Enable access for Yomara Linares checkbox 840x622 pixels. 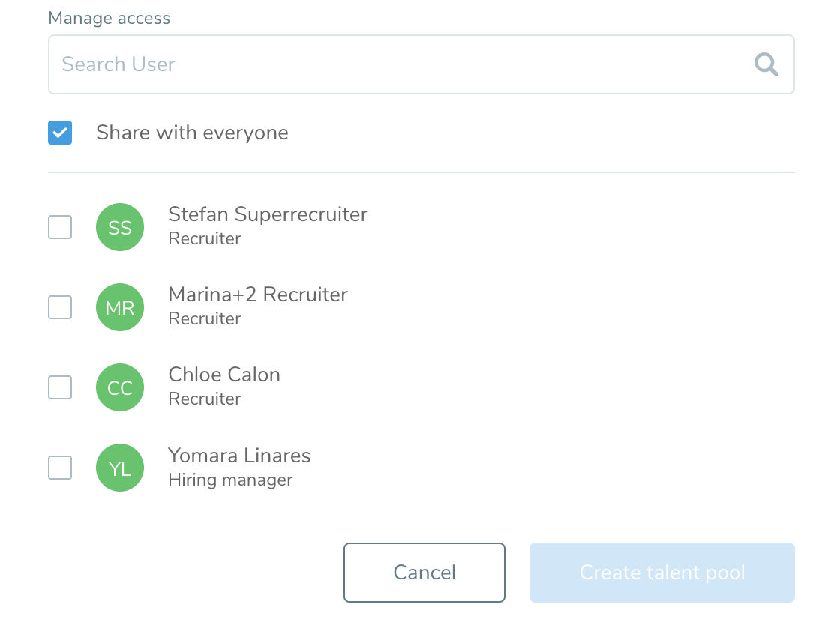(x=60, y=468)
